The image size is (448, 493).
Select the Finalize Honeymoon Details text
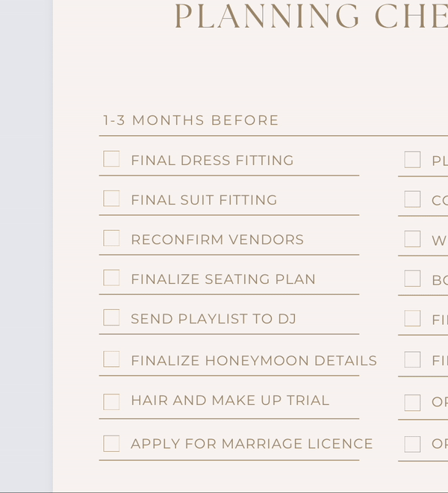tap(254, 361)
